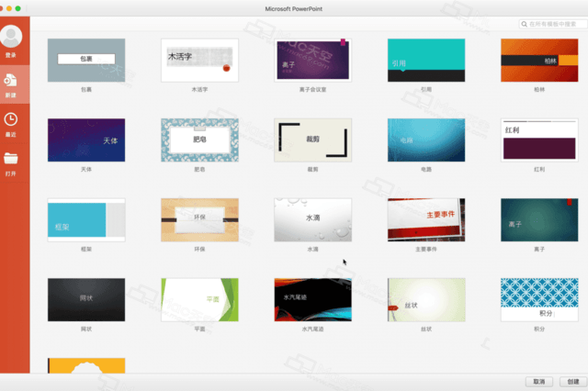Choose the 木活字 template

pos(199,60)
